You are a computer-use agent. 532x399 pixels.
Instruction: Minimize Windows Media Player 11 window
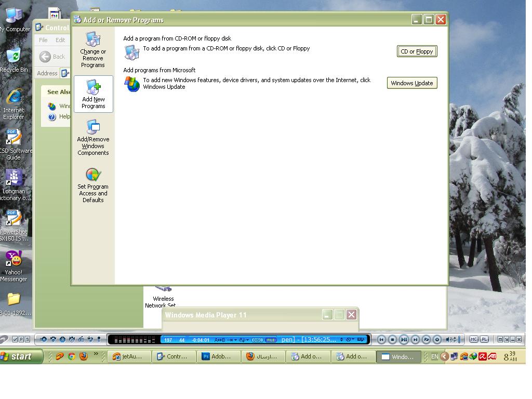click(x=327, y=315)
